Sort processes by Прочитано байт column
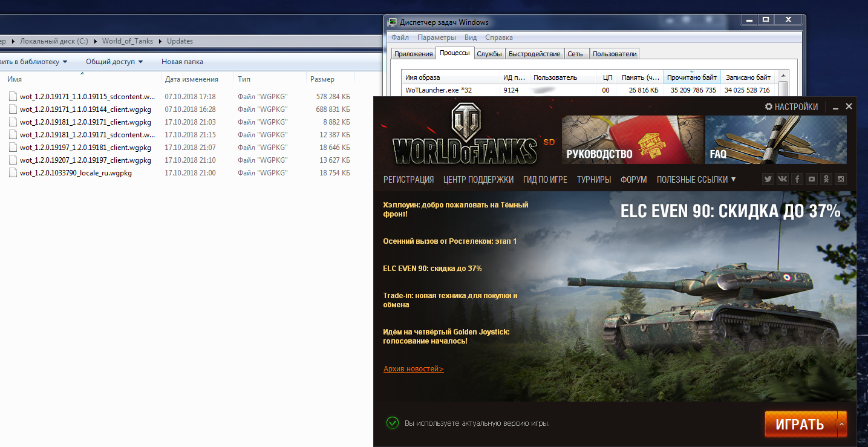 coord(692,77)
